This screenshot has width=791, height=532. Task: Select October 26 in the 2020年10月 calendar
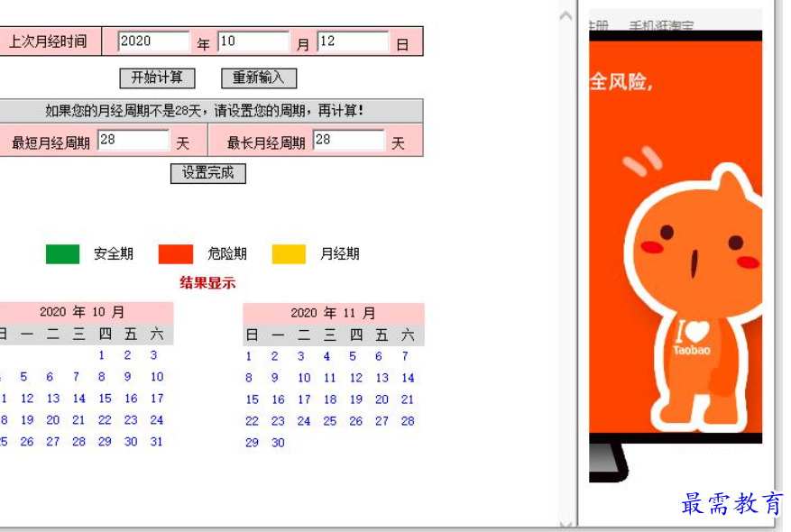[27, 442]
